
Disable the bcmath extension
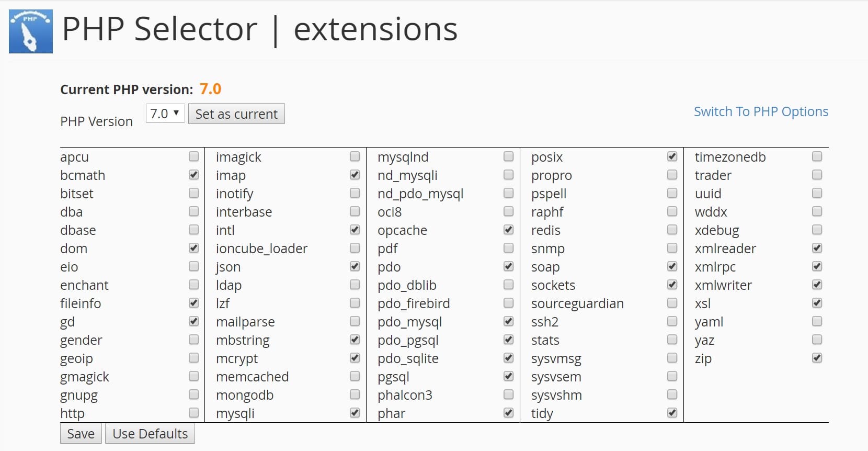193,175
